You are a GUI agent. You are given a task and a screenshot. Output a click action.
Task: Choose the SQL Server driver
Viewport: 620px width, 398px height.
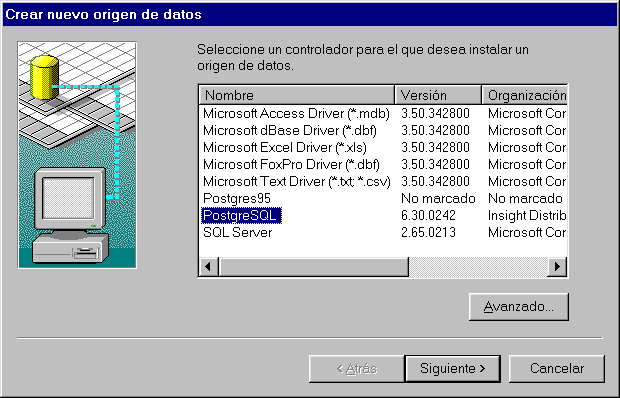[x=238, y=232]
